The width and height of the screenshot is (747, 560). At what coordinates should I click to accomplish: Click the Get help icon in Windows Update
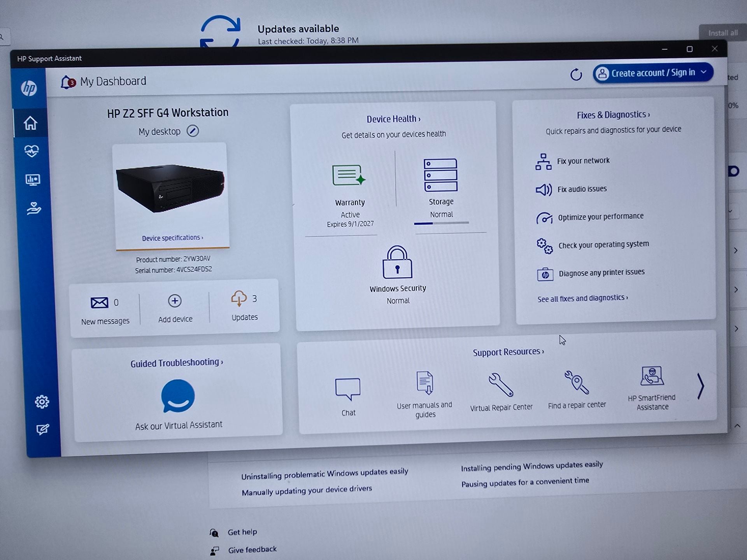214,532
